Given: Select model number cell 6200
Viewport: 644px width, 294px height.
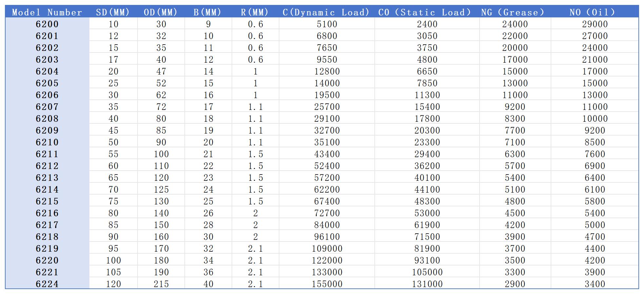Looking at the screenshot, I should click(47, 24).
